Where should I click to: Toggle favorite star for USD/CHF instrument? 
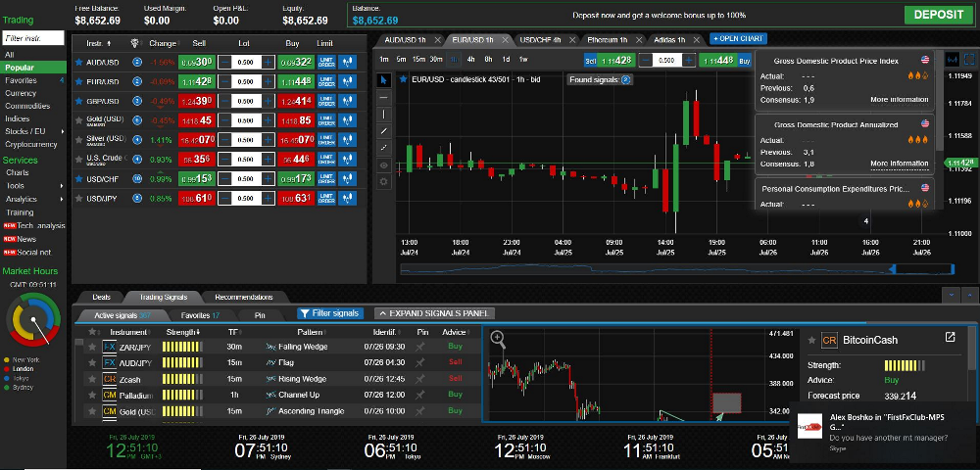point(78,179)
